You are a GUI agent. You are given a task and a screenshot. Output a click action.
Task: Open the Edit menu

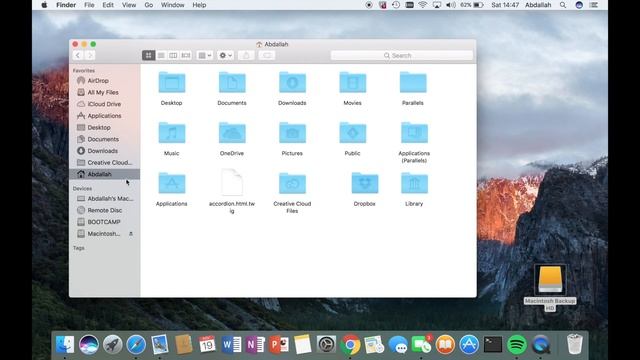click(108, 5)
